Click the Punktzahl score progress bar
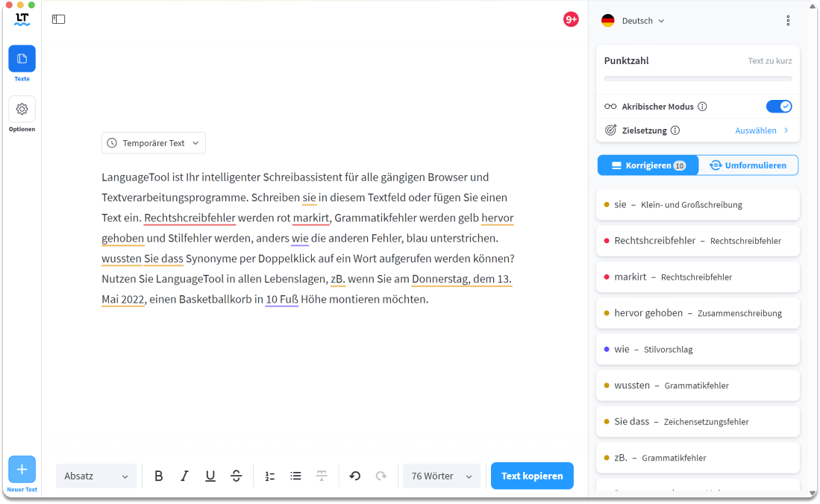Viewport: 820px width, 504px height. click(698, 79)
